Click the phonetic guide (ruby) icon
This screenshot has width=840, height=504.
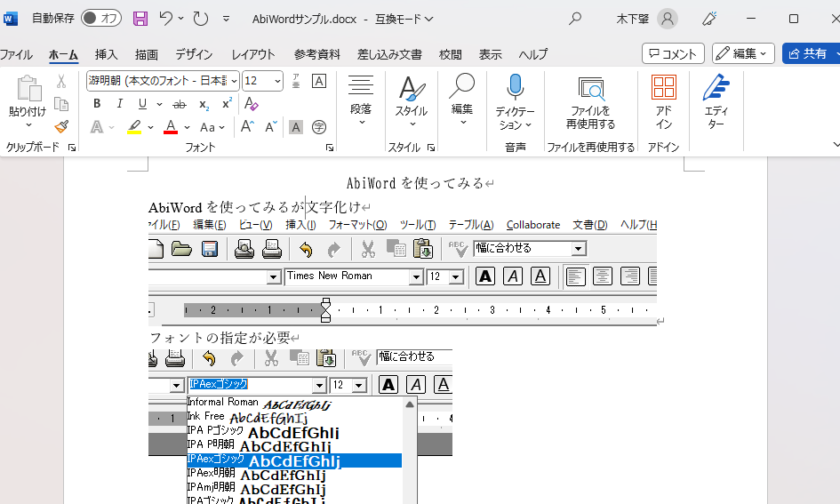pyautogui.click(x=296, y=81)
